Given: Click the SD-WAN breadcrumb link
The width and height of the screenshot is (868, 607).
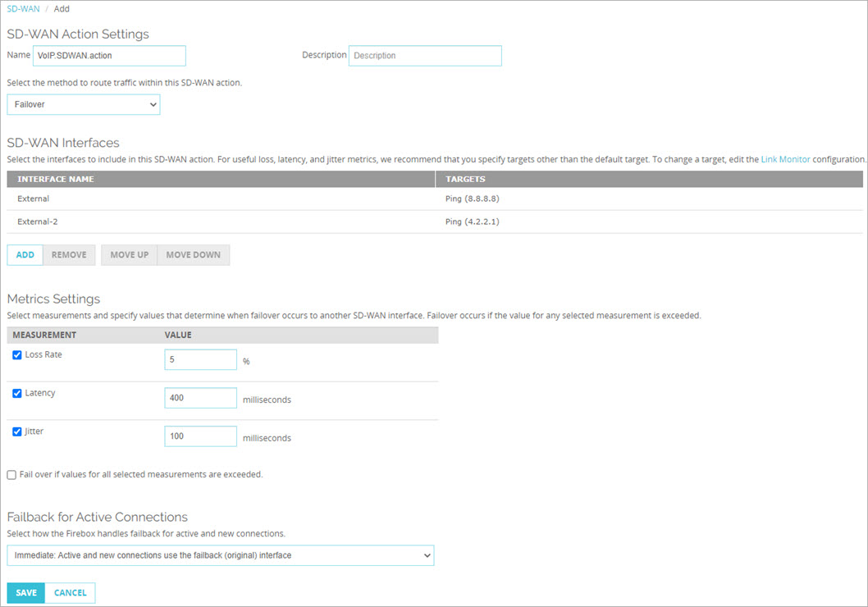Looking at the screenshot, I should point(23,9).
